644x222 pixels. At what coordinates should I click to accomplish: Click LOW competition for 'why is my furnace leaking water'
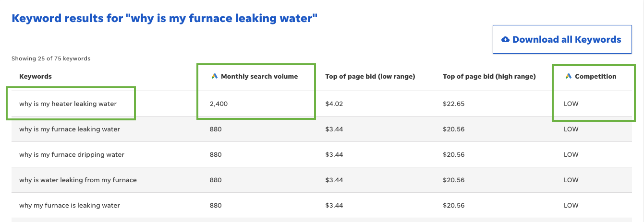[x=571, y=129]
